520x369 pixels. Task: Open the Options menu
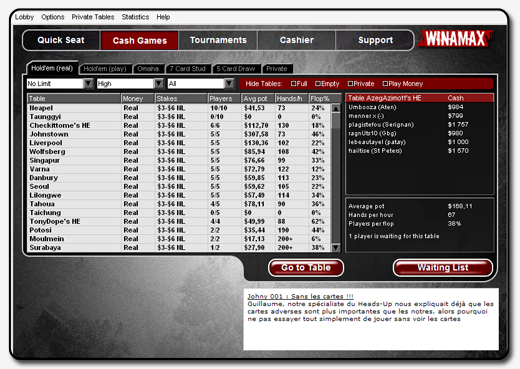(53, 17)
